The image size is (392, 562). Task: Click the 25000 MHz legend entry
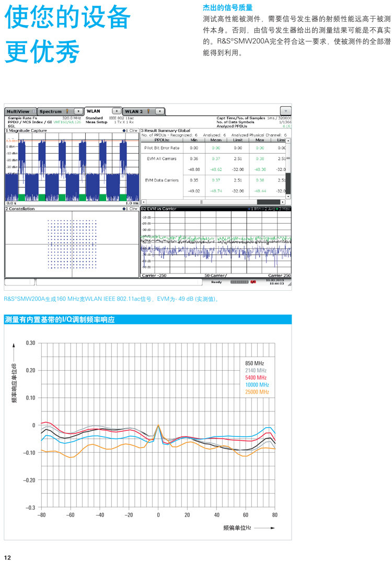(257, 392)
